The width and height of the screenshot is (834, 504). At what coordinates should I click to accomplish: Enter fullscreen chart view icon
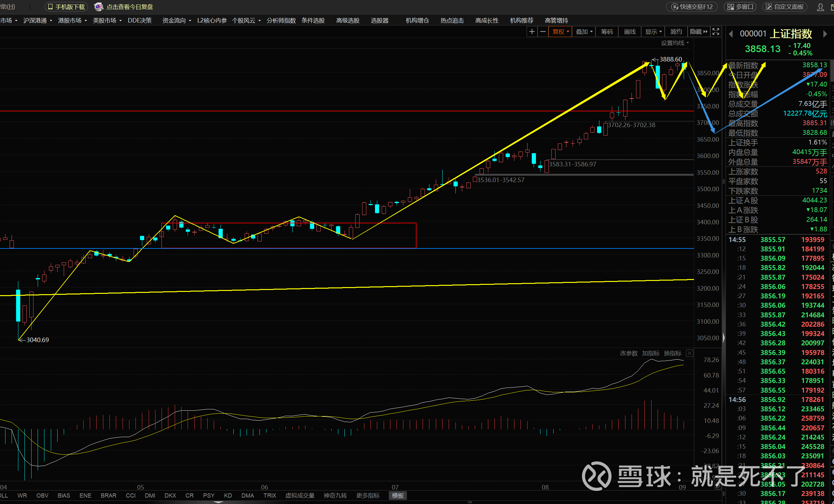pos(716,32)
